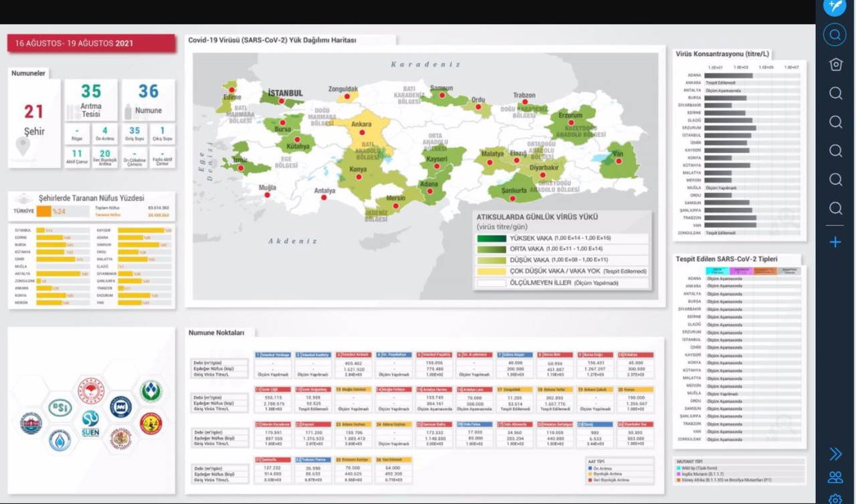Click the Ankara red marker on map
Viewport: 856px width, 504px height.
tap(362, 133)
